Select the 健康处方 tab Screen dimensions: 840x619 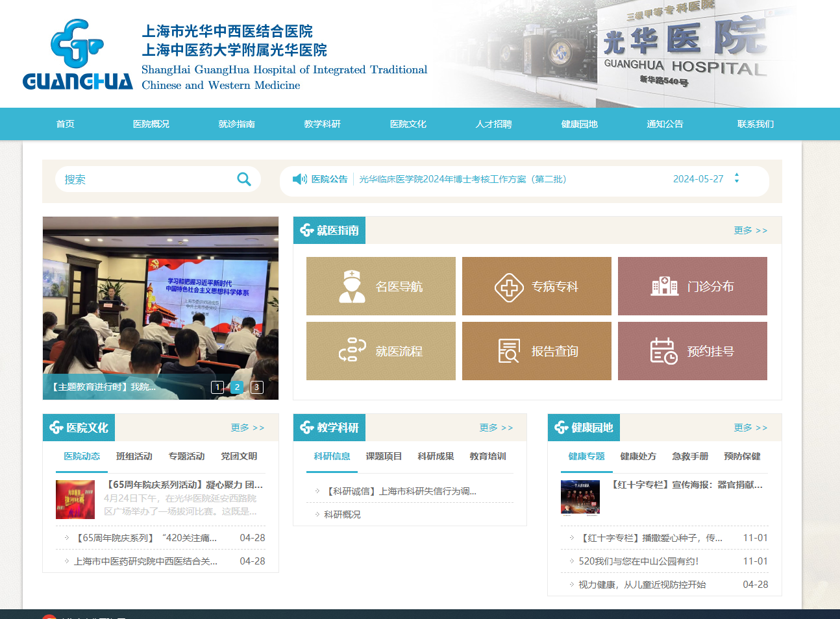[638, 457]
